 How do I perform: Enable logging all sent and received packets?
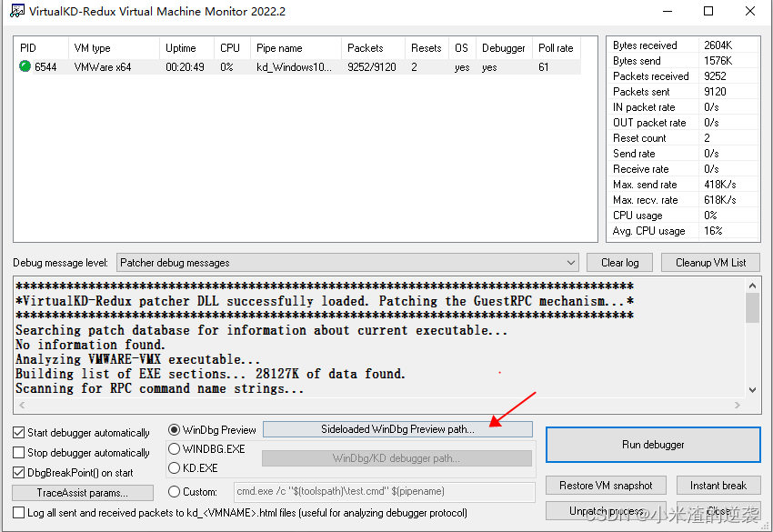19,513
